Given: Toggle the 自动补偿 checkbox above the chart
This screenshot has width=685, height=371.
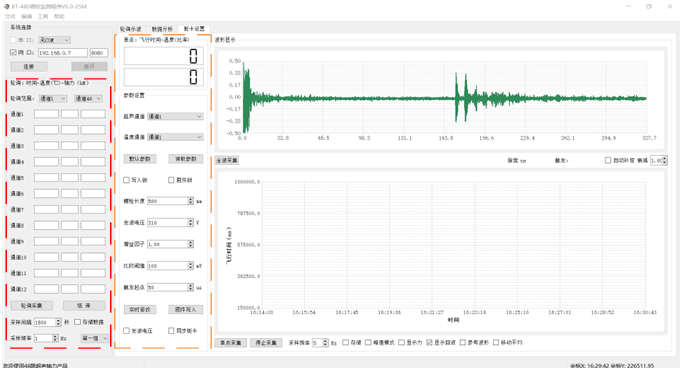Looking at the screenshot, I should coord(608,160).
